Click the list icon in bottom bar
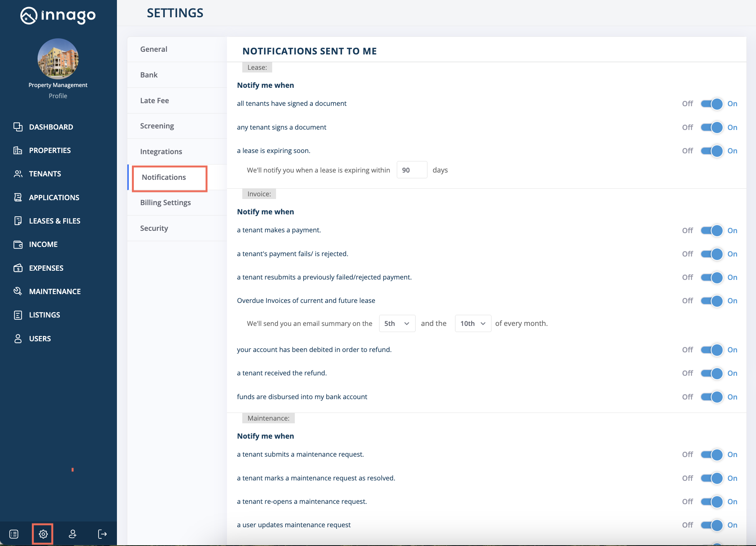 [x=14, y=534]
